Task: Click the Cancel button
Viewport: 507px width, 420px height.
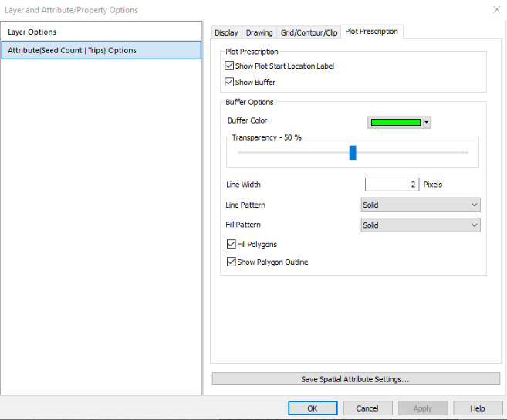Action: point(367,408)
